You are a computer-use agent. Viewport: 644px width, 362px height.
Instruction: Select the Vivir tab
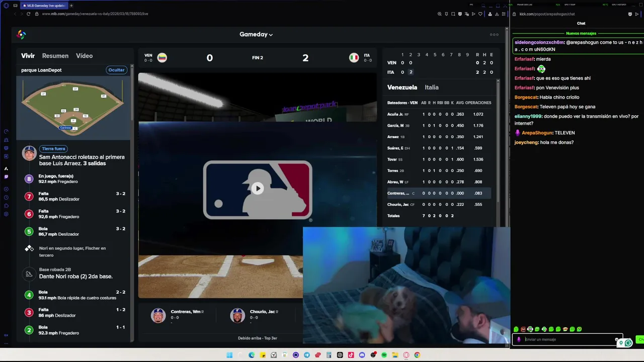point(28,56)
